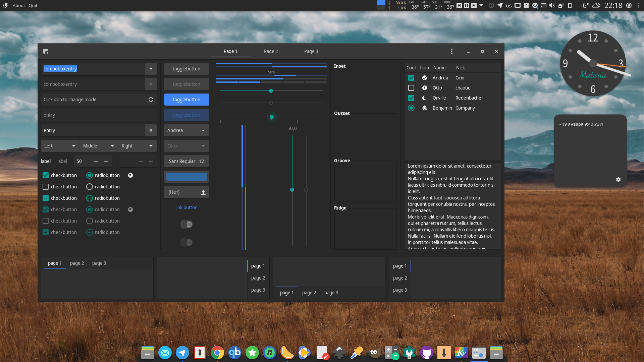Increase the value 50 with the plus stepper
This screenshot has height=362, width=644.
(x=106, y=161)
